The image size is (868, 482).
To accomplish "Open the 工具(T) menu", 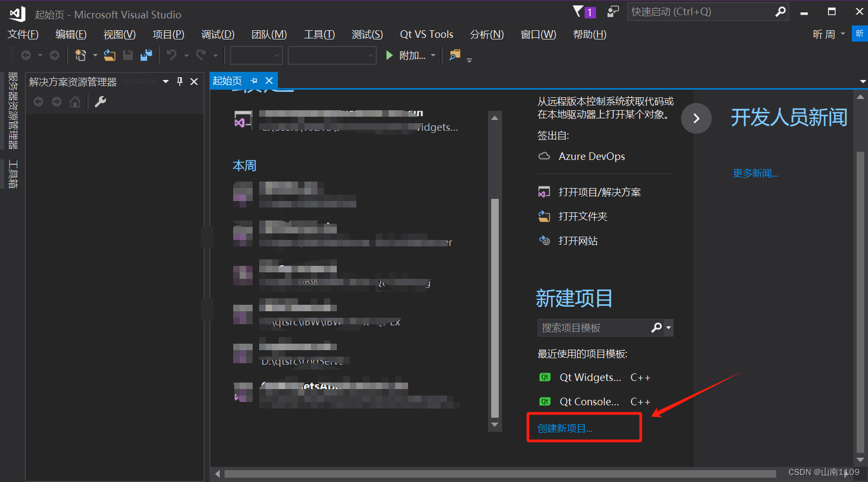I will click(x=319, y=34).
